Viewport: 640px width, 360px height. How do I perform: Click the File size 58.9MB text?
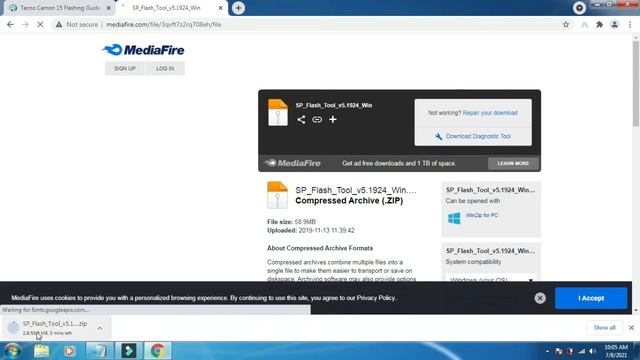click(x=291, y=222)
